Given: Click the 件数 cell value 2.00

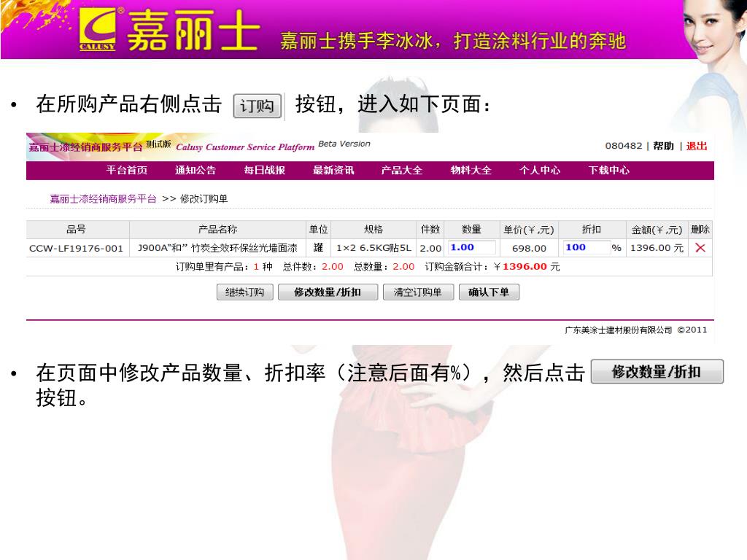Looking at the screenshot, I should pos(430,248).
